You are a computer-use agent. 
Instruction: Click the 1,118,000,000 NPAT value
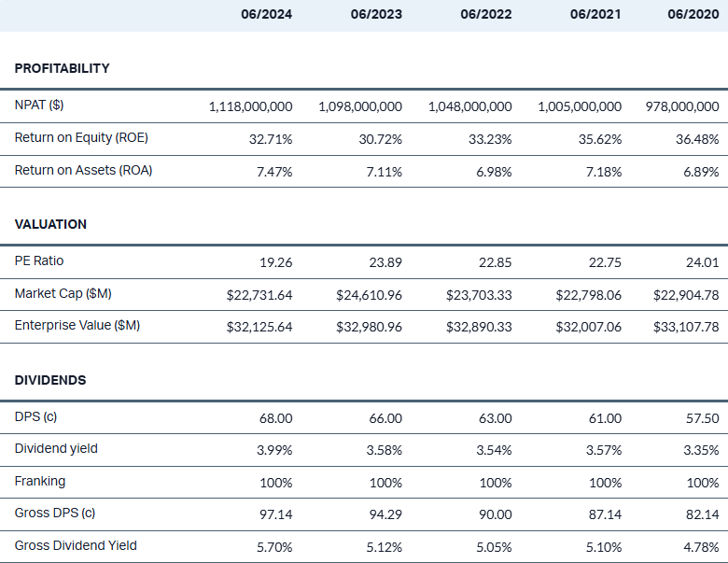pos(250,107)
